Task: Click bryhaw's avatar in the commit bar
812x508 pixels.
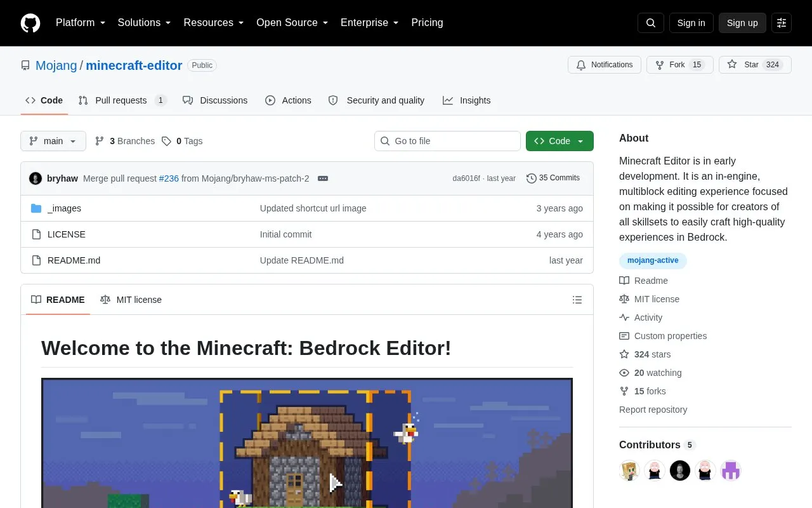Action: pos(36,178)
